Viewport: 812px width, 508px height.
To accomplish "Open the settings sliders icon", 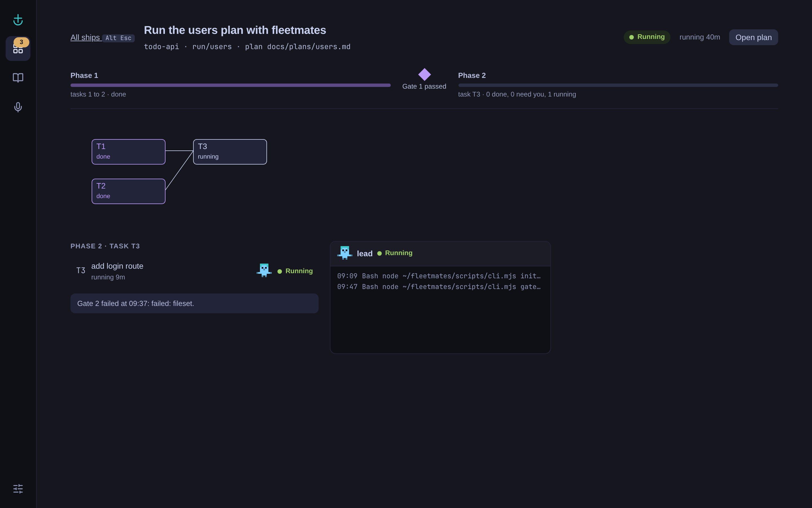I will pyautogui.click(x=18, y=489).
